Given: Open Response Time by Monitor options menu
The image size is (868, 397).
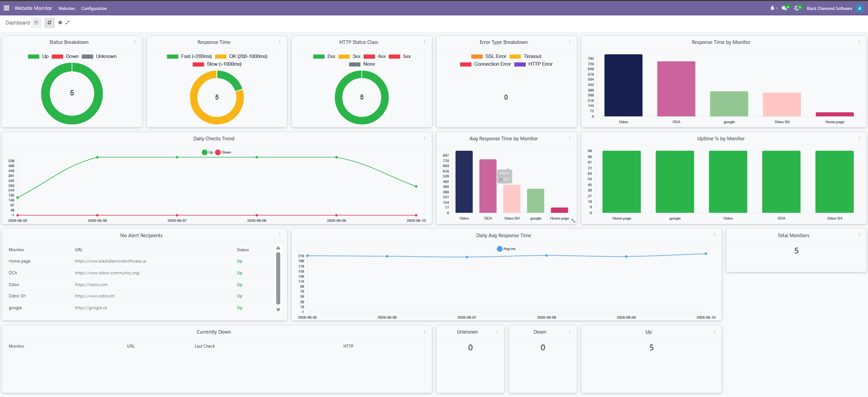Looking at the screenshot, I should [859, 42].
